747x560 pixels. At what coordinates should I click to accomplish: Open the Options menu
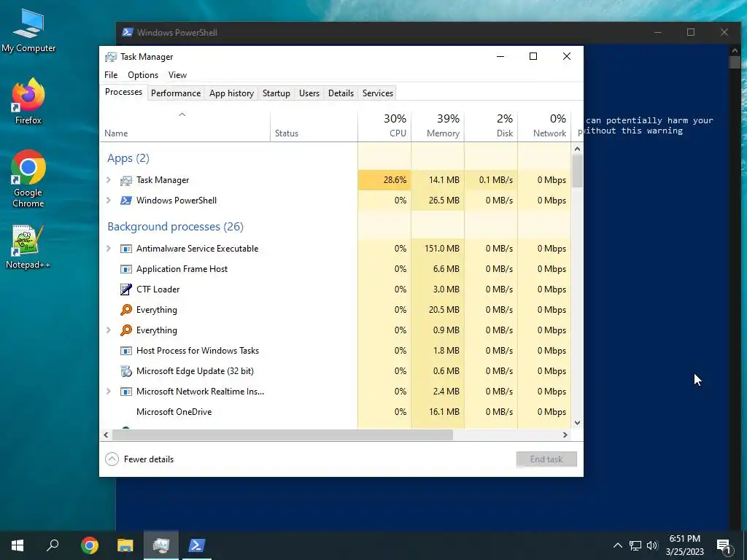tap(143, 75)
